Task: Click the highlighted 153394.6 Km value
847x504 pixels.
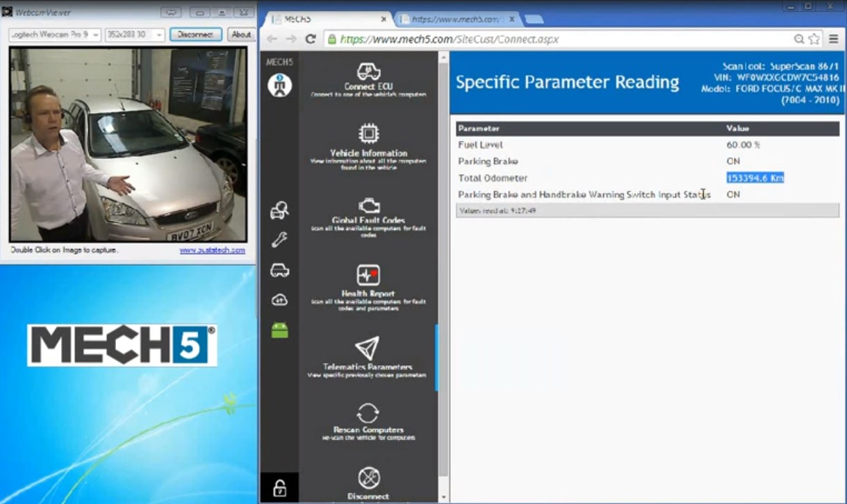Action: [755, 178]
